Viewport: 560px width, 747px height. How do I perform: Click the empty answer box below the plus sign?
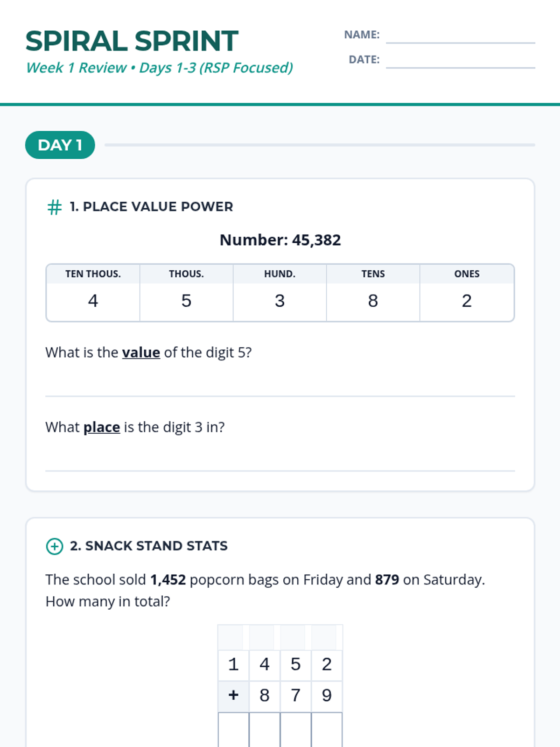tap(233, 729)
